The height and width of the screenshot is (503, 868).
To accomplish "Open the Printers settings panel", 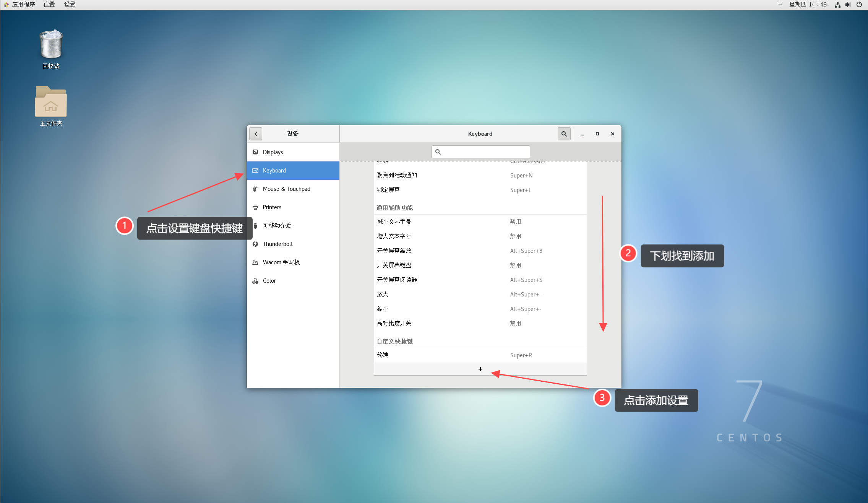I will 293,207.
